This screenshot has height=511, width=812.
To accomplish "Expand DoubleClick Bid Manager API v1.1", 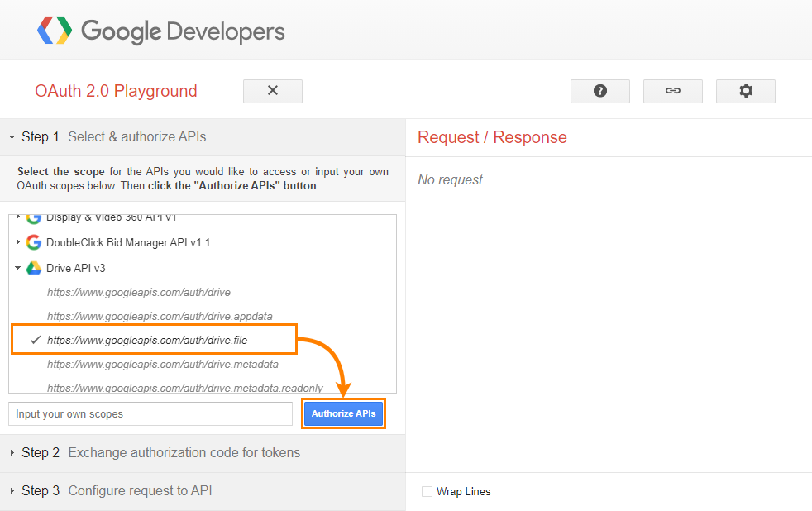I will tap(18, 242).
